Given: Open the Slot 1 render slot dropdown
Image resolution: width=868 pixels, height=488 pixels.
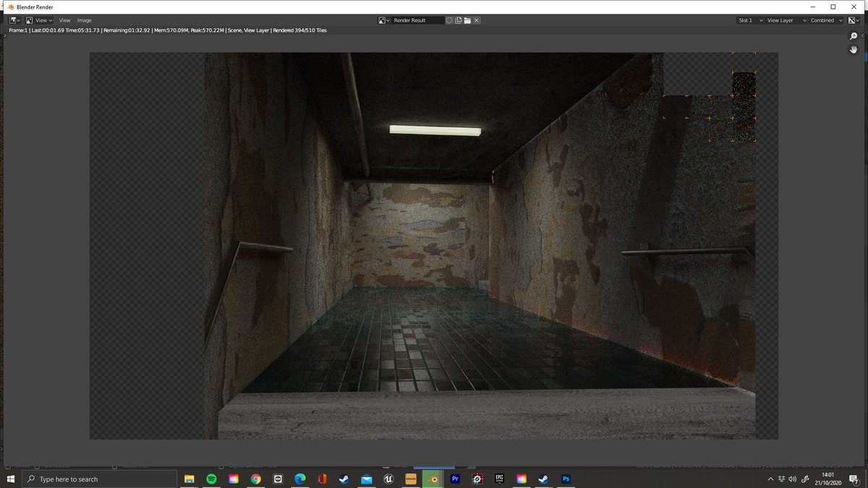Looking at the screenshot, I should [x=750, y=20].
